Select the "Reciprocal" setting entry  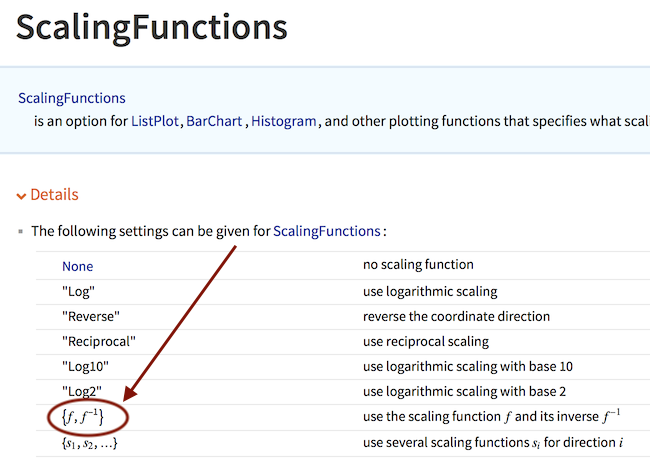[99, 341]
